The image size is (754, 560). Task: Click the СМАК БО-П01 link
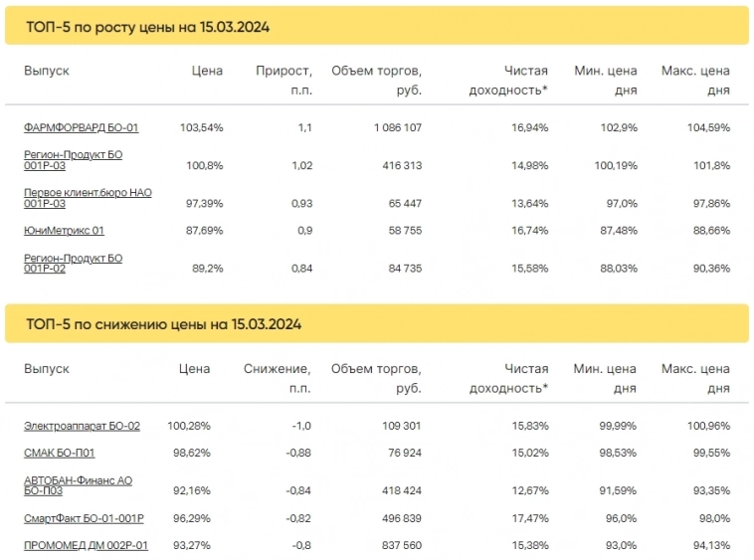[x=60, y=452]
